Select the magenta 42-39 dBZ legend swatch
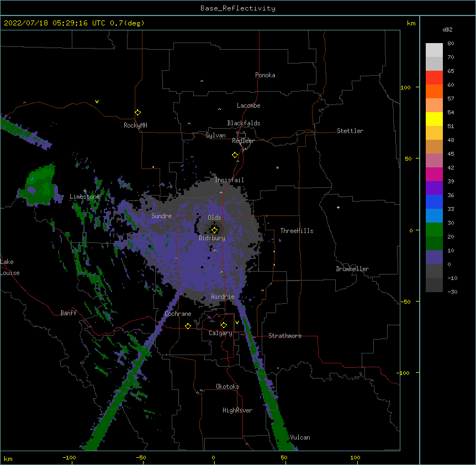The height and width of the screenshot is (465, 476). point(434,174)
